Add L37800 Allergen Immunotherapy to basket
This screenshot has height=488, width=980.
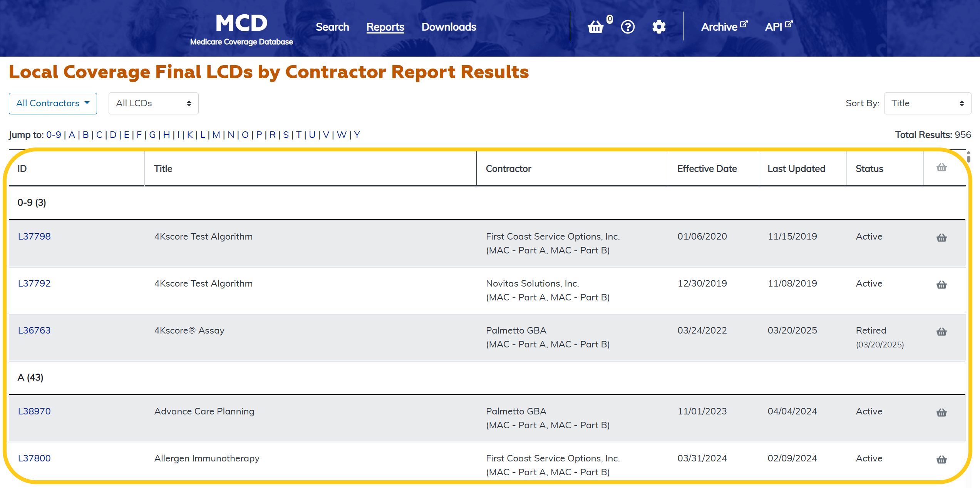click(x=941, y=459)
